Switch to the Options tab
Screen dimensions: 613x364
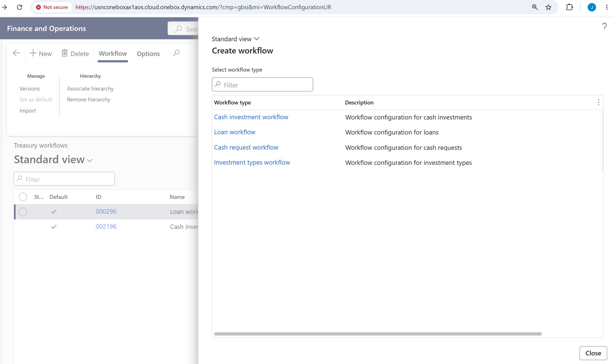[x=148, y=54]
